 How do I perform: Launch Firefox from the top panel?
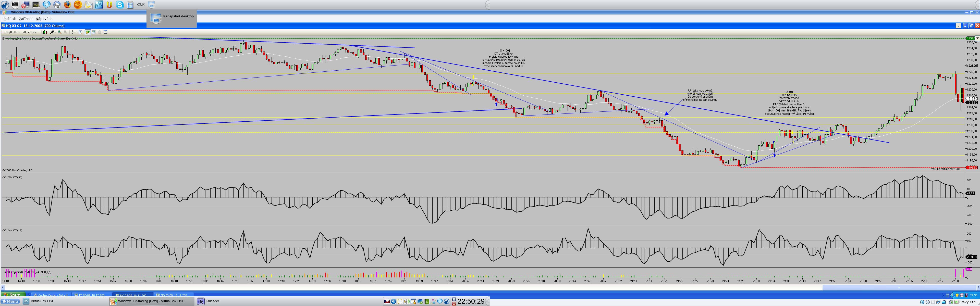pyautogui.click(x=67, y=5)
